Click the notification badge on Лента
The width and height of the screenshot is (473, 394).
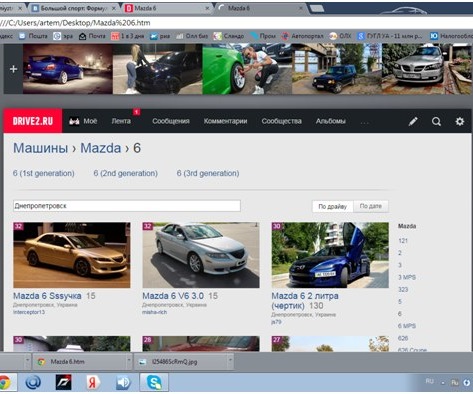[x=136, y=112]
